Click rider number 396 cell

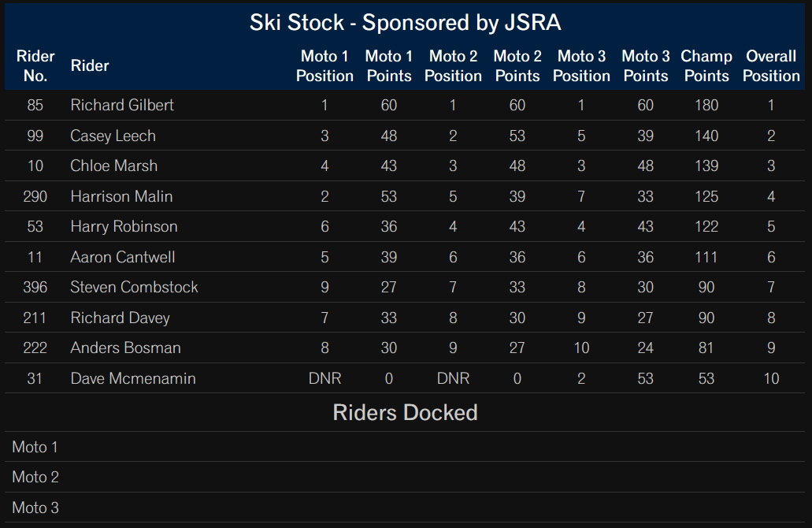point(35,287)
